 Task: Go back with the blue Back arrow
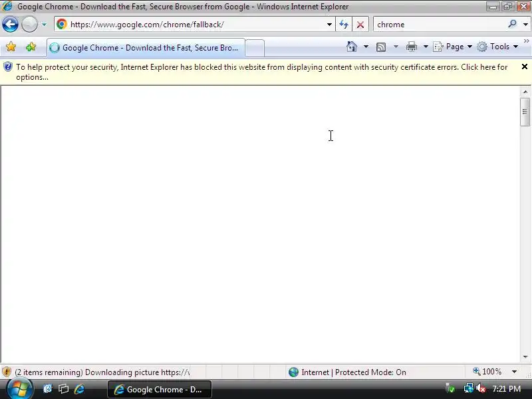(10, 25)
